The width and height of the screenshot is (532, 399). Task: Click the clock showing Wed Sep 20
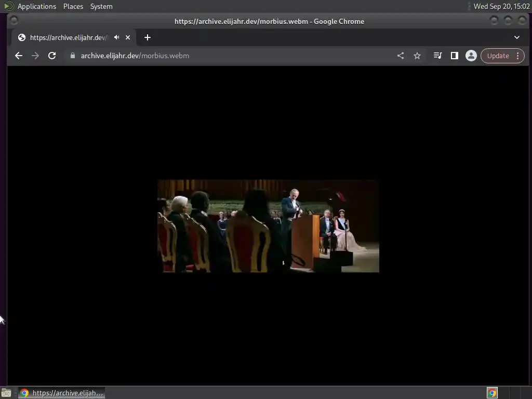[x=501, y=6]
